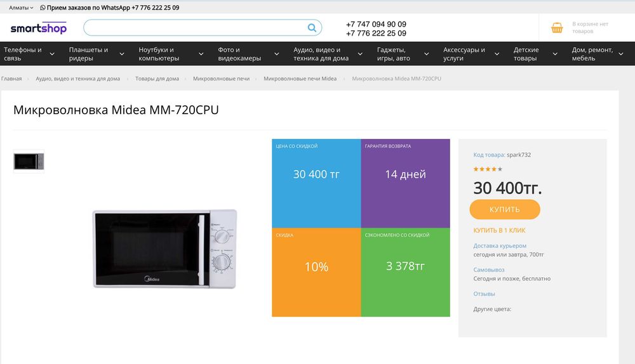Click the smartshop logo
635x364 pixels.
[39, 28]
